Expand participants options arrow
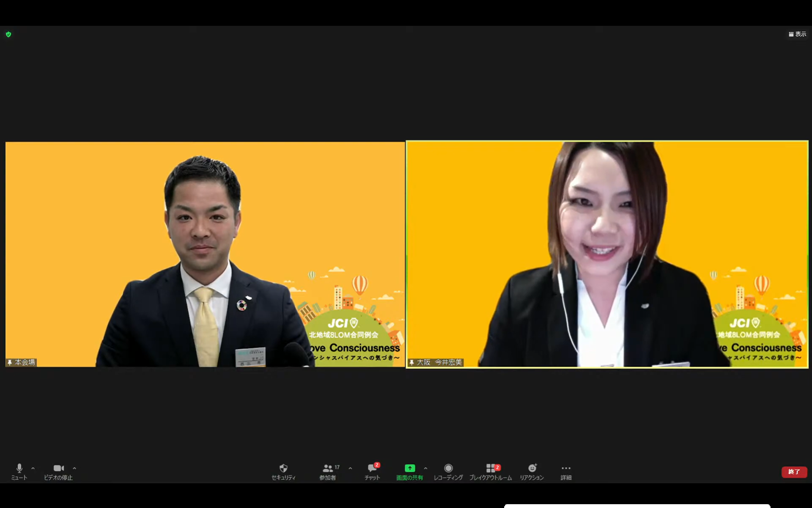 350,468
